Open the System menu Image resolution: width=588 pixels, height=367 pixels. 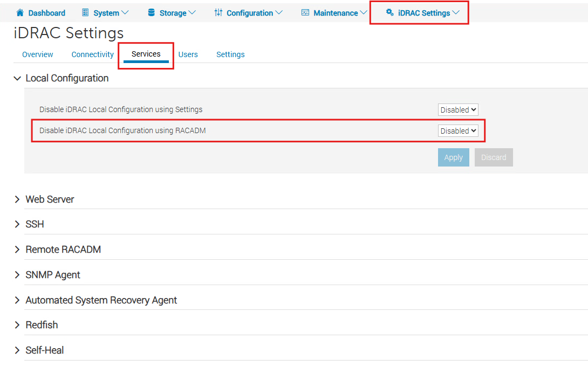[x=105, y=13]
